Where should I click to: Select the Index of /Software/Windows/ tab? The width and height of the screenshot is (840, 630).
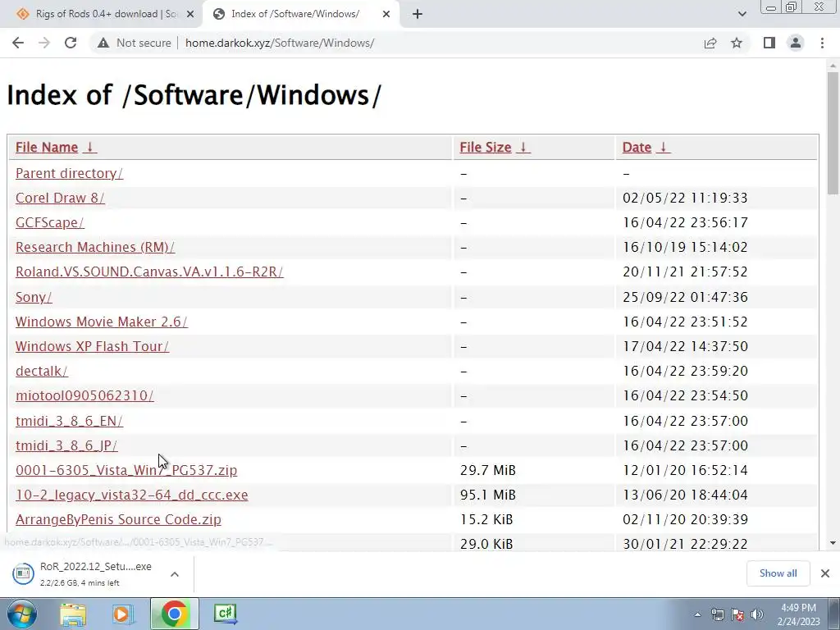(300, 15)
